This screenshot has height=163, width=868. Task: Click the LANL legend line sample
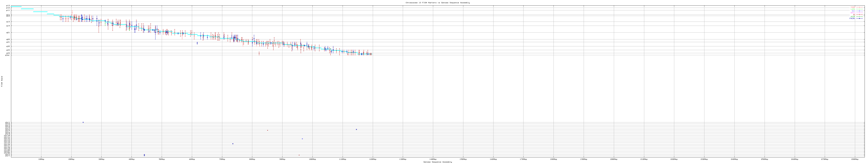click(859, 9)
